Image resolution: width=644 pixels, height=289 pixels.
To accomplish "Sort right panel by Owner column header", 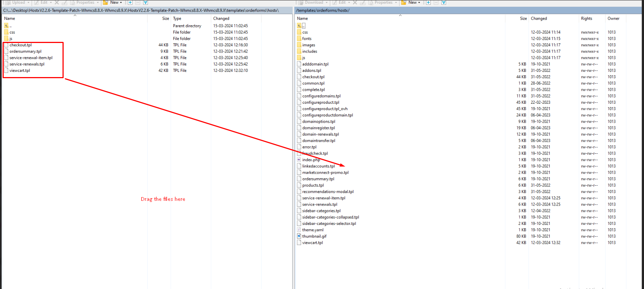I will click(613, 19).
